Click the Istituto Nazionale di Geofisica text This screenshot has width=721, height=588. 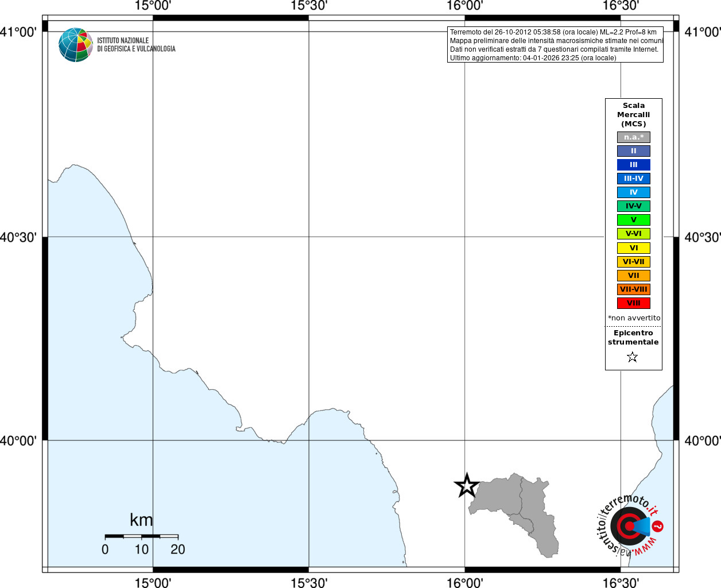pyautogui.click(x=136, y=45)
